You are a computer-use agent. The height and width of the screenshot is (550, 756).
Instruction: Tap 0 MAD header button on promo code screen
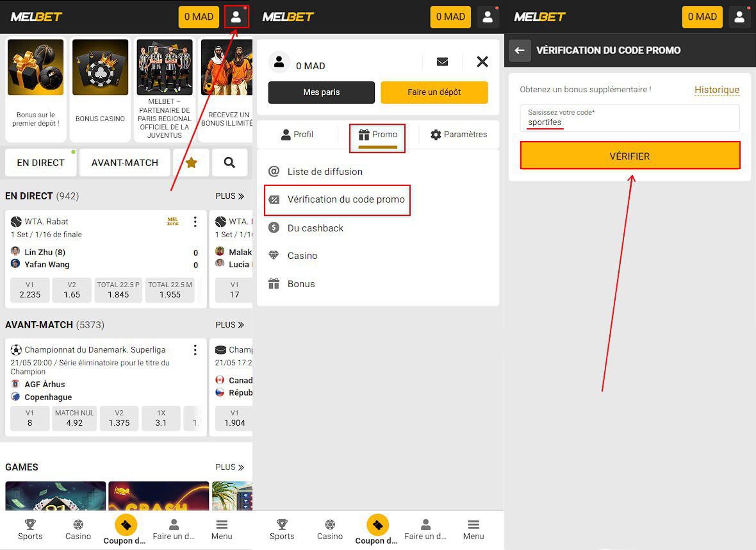702,17
